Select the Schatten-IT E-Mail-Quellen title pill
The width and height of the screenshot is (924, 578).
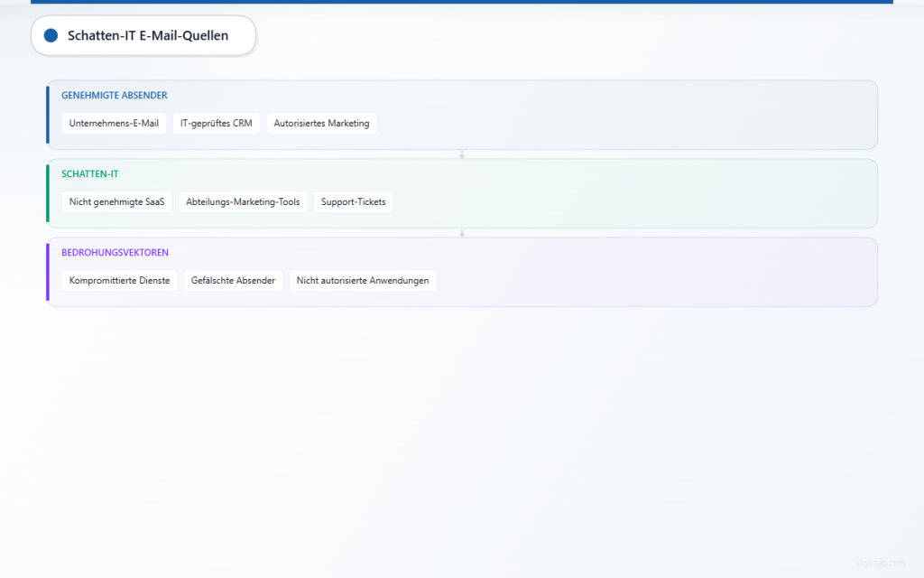pyautogui.click(x=143, y=35)
